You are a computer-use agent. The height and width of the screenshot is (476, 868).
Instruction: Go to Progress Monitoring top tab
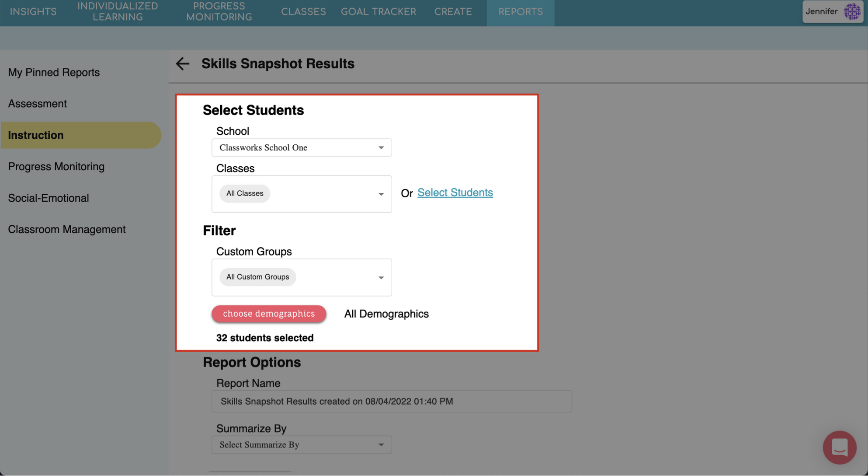[x=219, y=12]
